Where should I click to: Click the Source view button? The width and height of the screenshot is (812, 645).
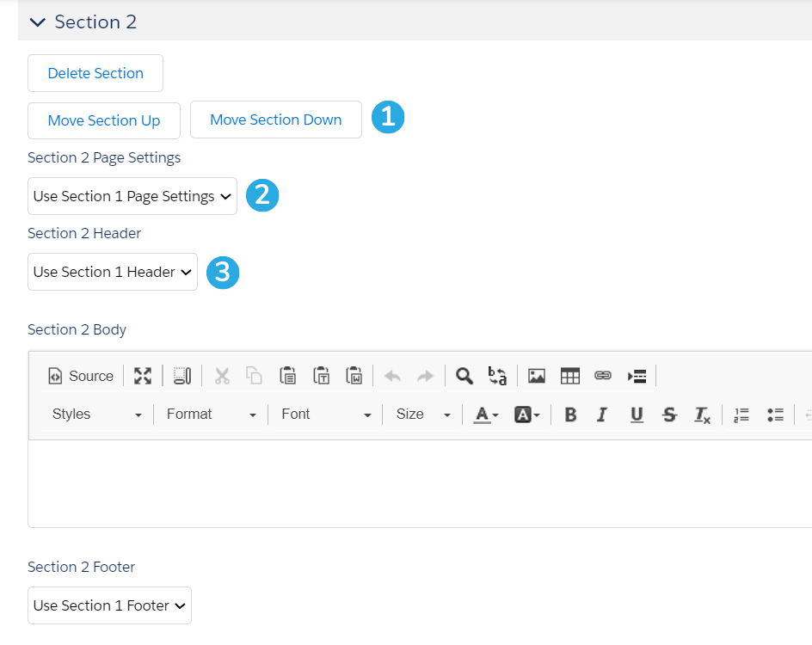[81, 376]
